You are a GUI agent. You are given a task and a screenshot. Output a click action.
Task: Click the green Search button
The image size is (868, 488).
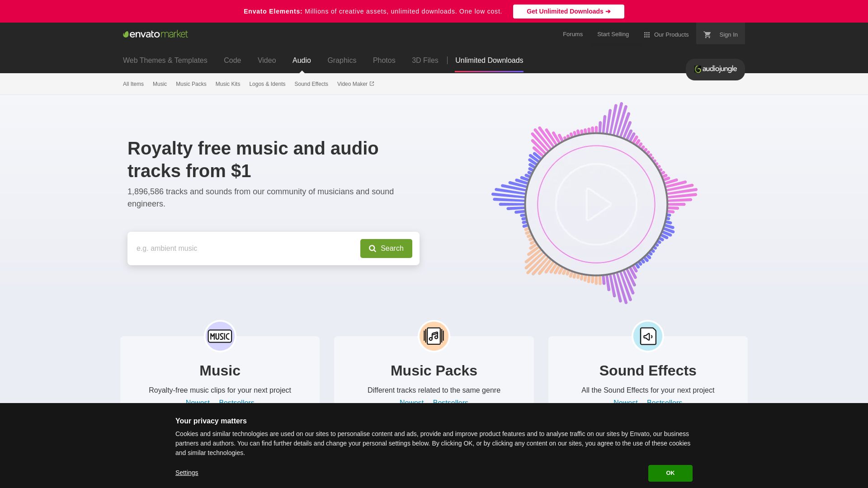pyautogui.click(x=386, y=249)
